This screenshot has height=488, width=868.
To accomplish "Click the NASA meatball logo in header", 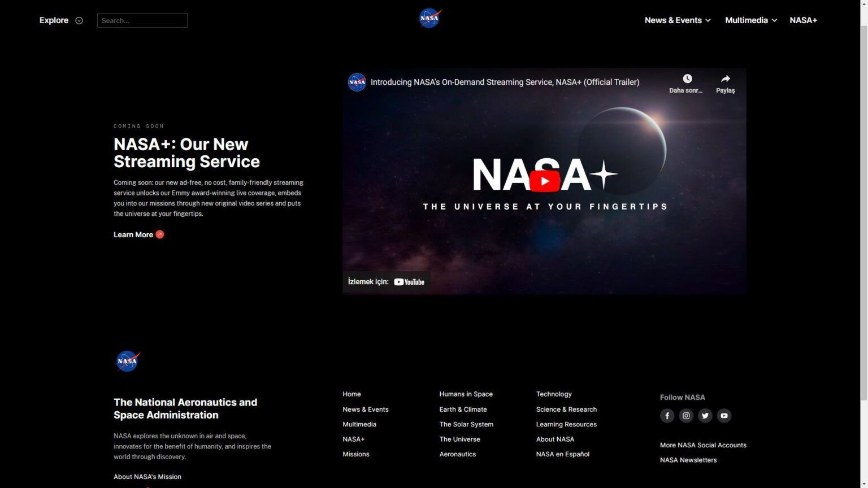I will pyautogui.click(x=429, y=18).
